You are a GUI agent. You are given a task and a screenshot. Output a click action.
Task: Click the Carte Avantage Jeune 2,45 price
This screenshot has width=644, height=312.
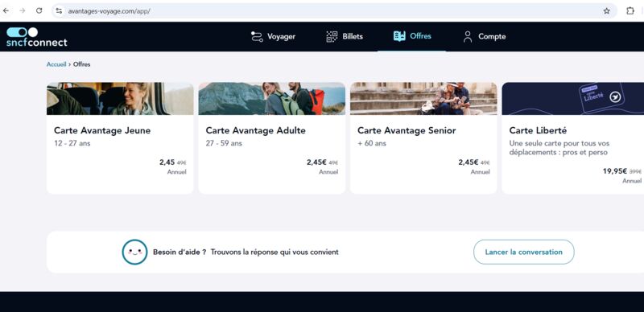(167, 162)
